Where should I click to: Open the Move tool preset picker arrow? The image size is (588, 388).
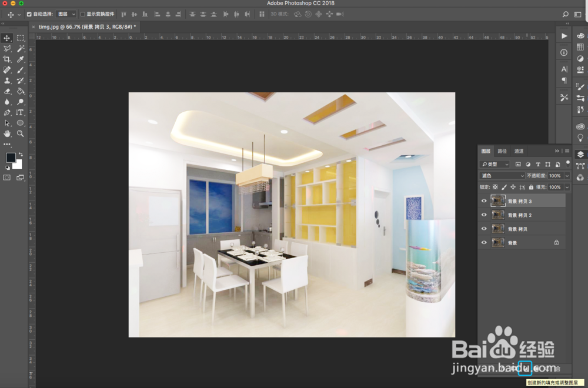(19, 15)
